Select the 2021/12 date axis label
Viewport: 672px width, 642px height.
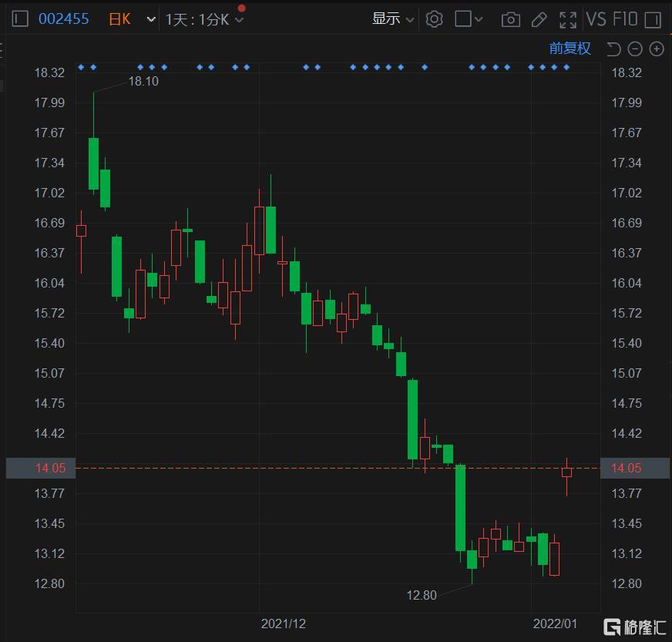tap(284, 624)
